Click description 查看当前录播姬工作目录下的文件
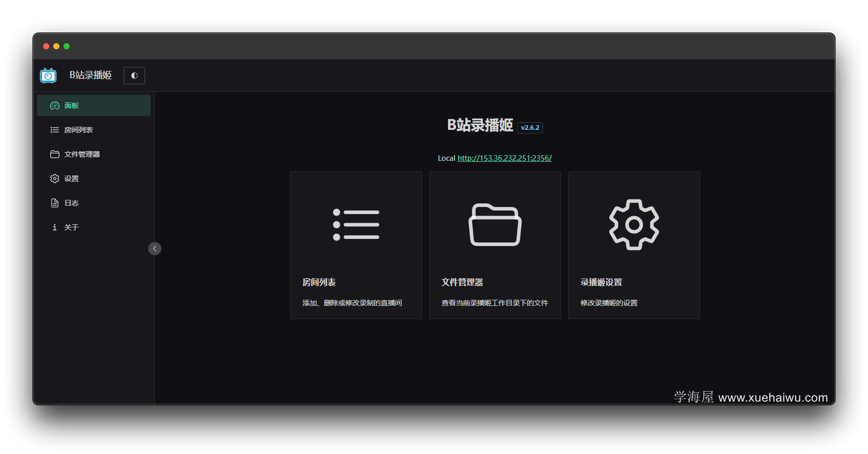Image resolution: width=868 pixels, height=454 pixels. pyautogui.click(x=495, y=303)
